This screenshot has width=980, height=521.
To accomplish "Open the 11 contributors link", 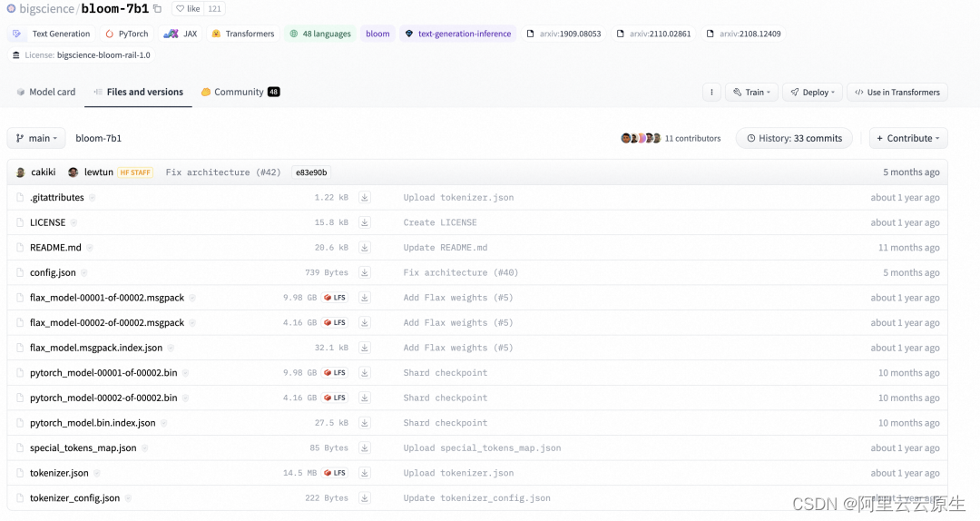I will (x=692, y=138).
